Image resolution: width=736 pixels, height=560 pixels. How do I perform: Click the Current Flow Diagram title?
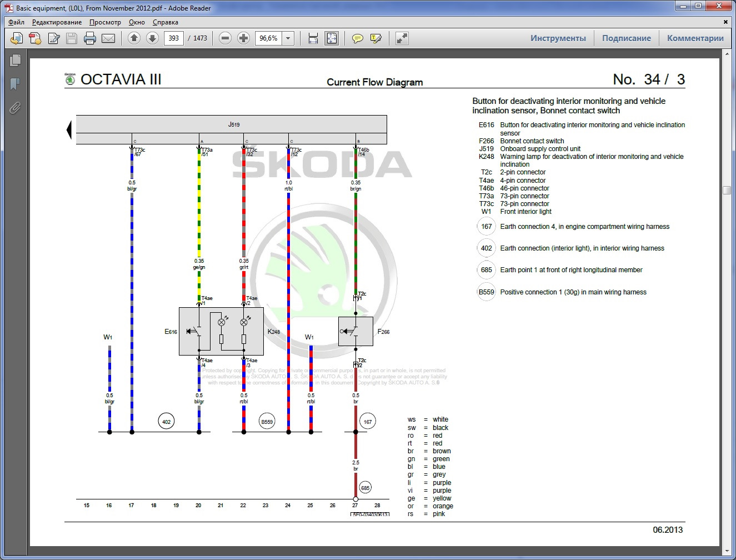coord(375,82)
